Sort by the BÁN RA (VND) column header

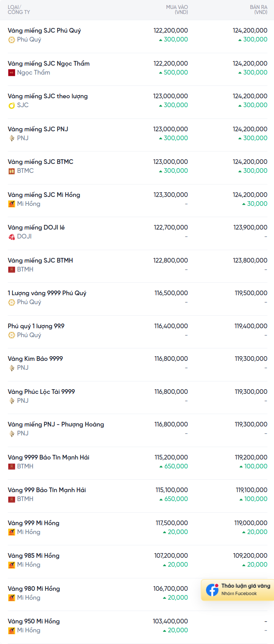coord(258,10)
